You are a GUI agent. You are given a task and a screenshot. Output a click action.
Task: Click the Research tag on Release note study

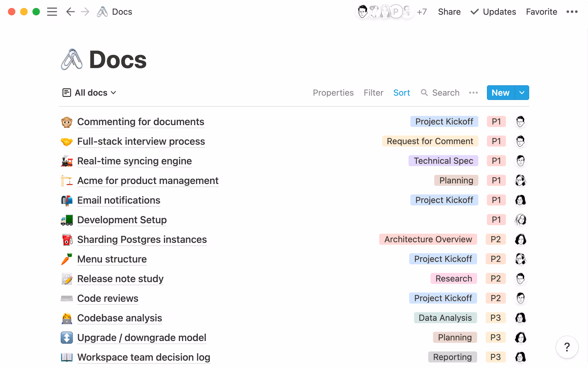[x=454, y=278]
